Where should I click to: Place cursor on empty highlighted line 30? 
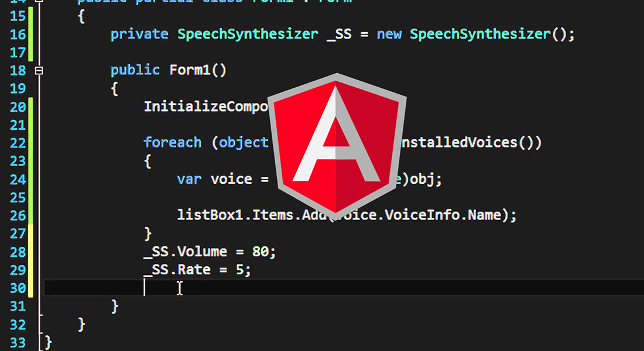(351, 288)
